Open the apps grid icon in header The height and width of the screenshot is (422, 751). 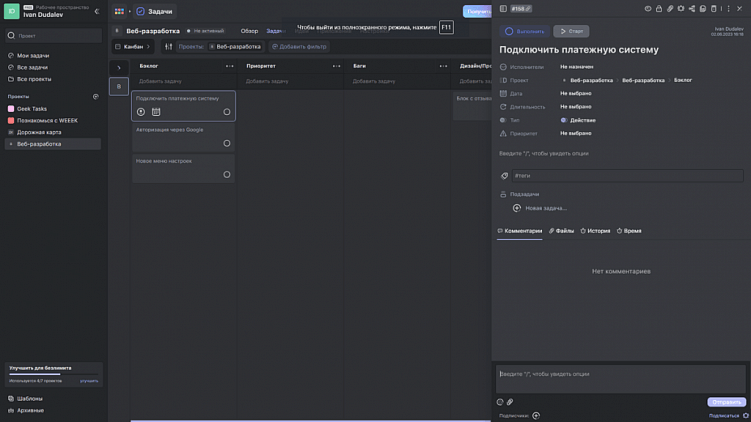tap(119, 11)
